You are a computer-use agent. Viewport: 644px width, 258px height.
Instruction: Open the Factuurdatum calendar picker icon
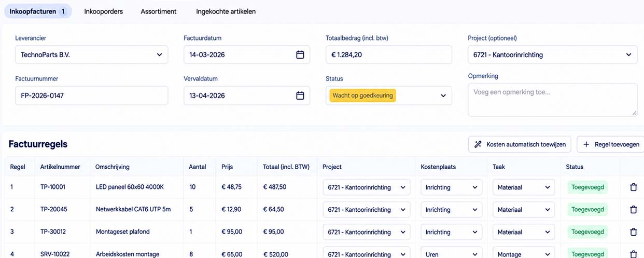point(300,55)
